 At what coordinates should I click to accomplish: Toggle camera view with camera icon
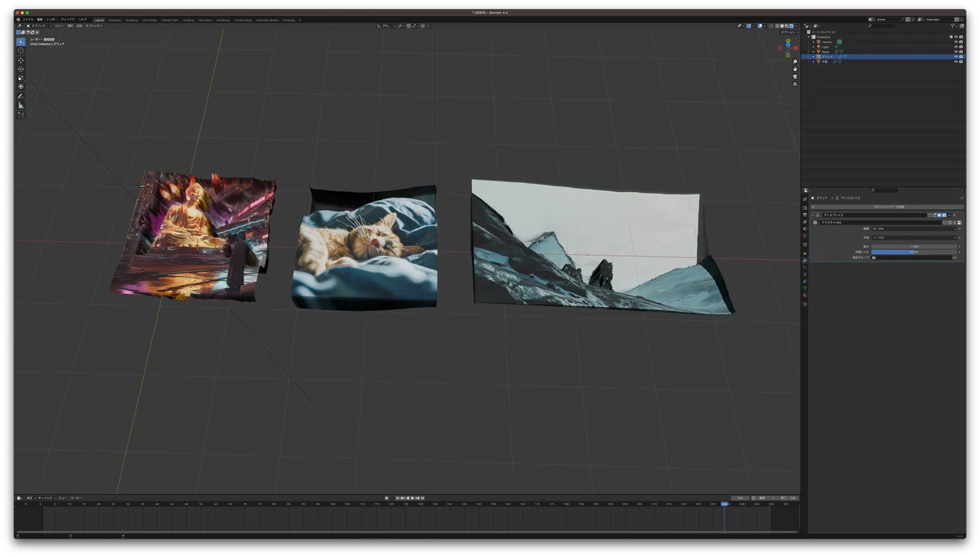pos(795,77)
